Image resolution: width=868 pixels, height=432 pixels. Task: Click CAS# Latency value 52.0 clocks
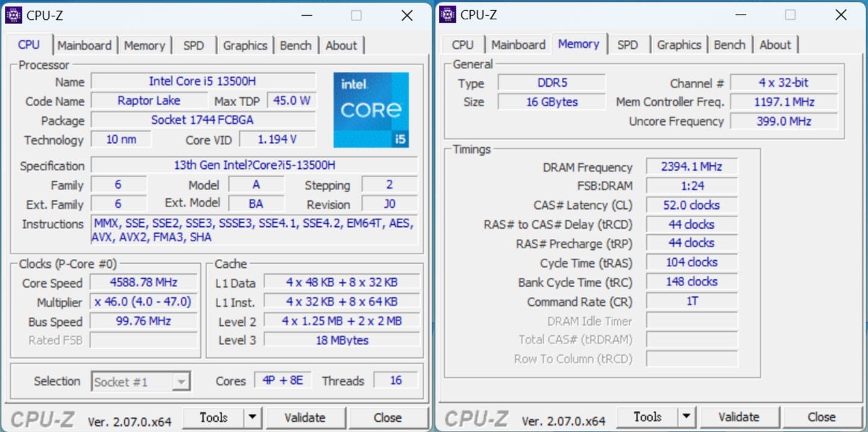(691, 205)
